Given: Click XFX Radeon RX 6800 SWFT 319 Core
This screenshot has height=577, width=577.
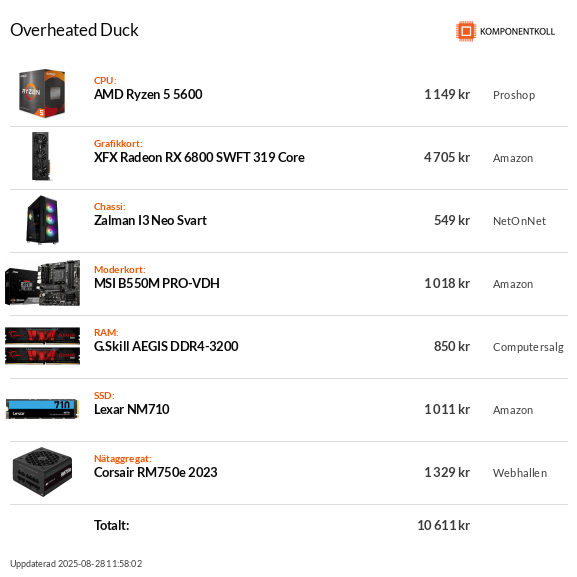Looking at the screenshot, I should 199,157.
